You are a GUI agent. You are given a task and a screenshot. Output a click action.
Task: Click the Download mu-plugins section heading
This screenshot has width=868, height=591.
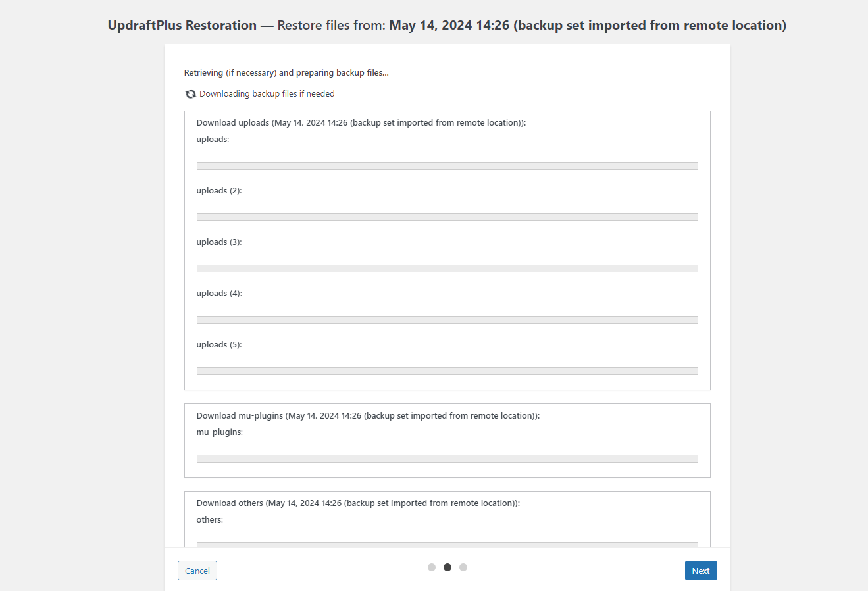pyautogui.click(x=368, y=416)
